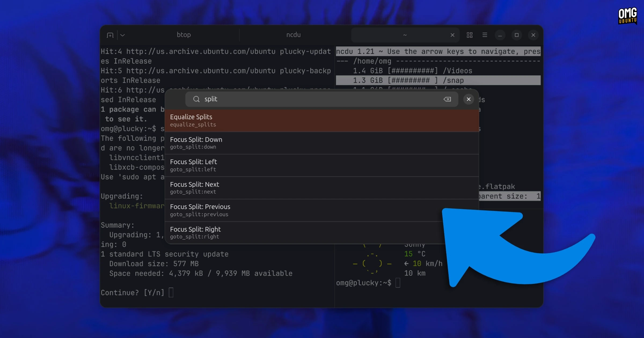Minimize the terminal window

coord(500,35)
